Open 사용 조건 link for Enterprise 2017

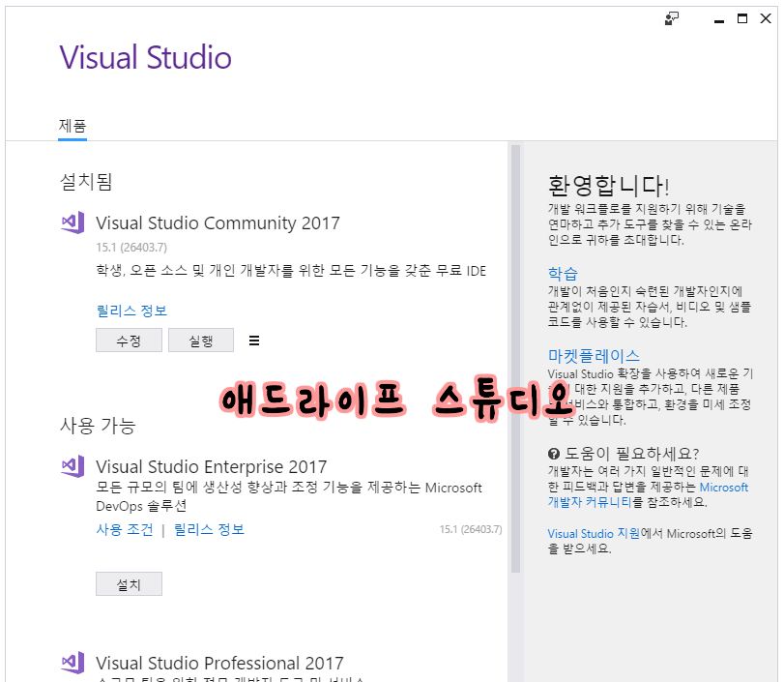(x=125, y=529)
